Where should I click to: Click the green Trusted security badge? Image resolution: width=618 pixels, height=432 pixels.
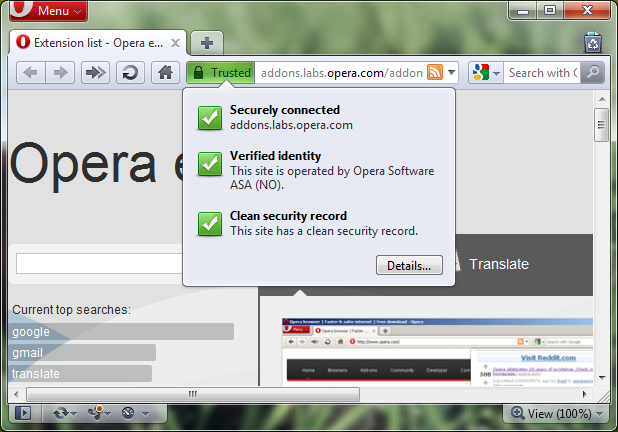[x=221, y=73]
